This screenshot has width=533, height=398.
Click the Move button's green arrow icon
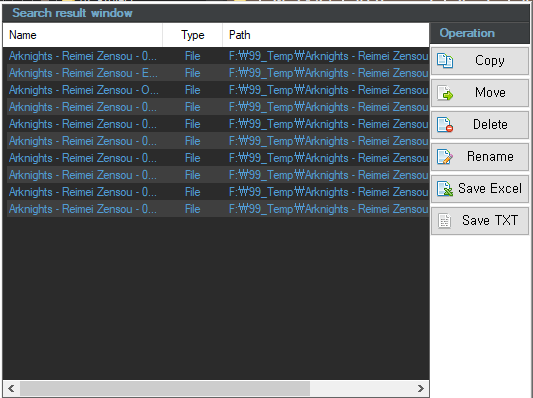445,93
